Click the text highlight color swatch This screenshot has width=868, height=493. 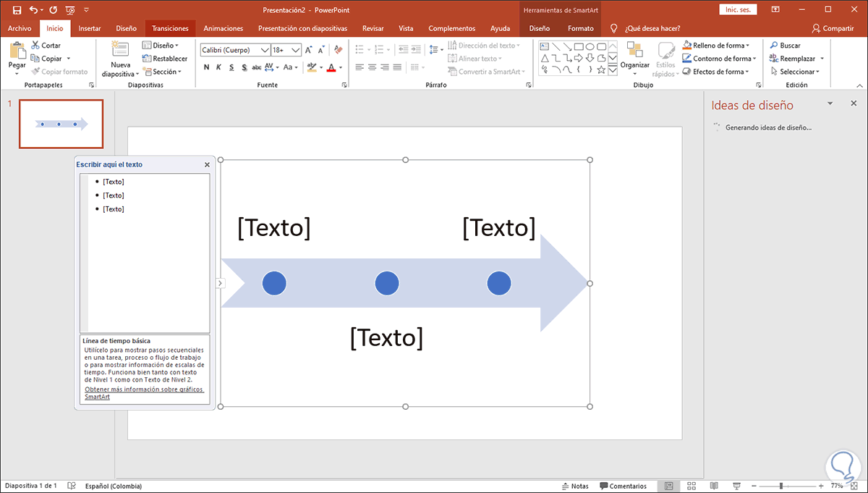[312, 67]
